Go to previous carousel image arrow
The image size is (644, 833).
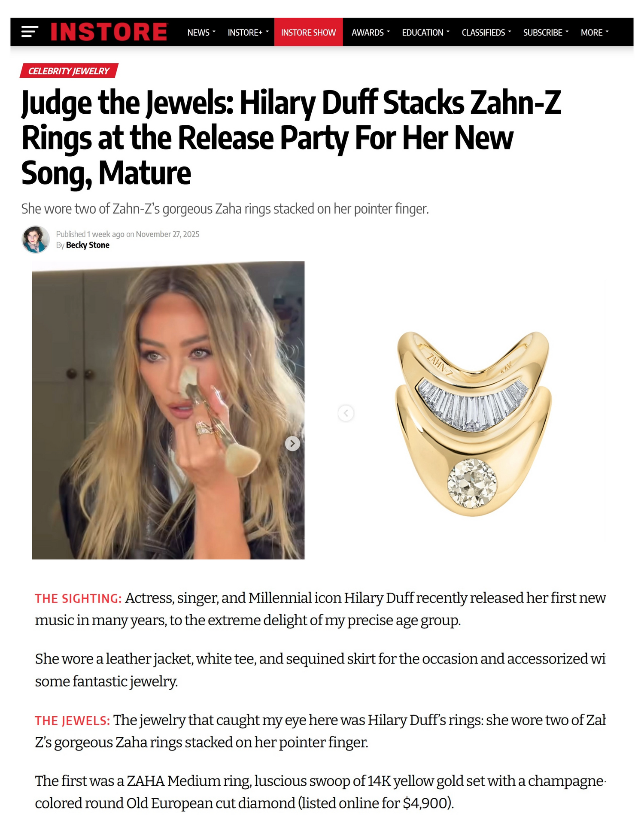pyautogui.click(x=346, y=413)
